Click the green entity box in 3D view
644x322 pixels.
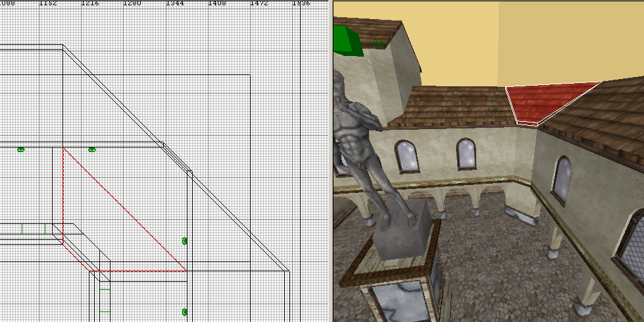pyautogui.click(x=347, y=41)
